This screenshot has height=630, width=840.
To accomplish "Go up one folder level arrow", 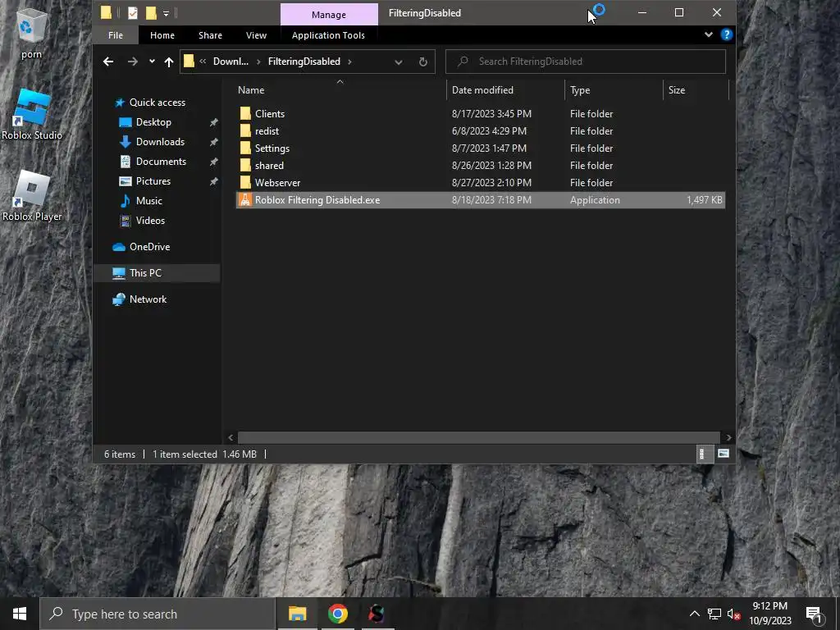I will pos(169,62).
